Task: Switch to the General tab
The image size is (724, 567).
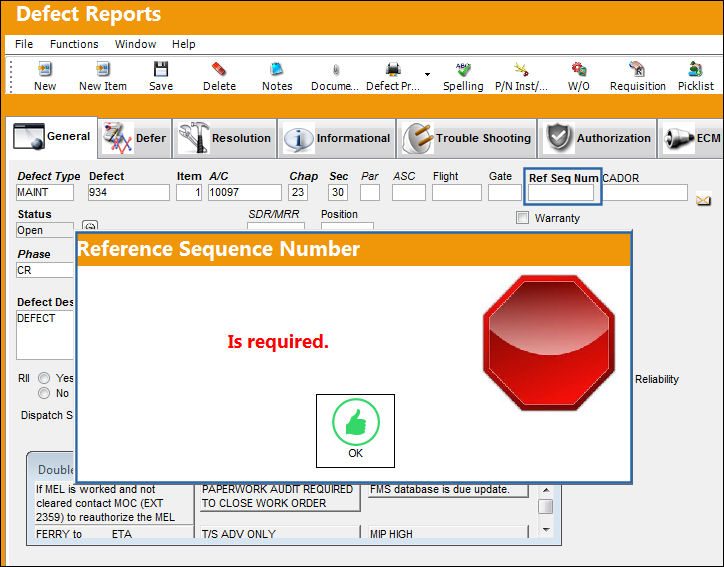Action: [52, 137]
